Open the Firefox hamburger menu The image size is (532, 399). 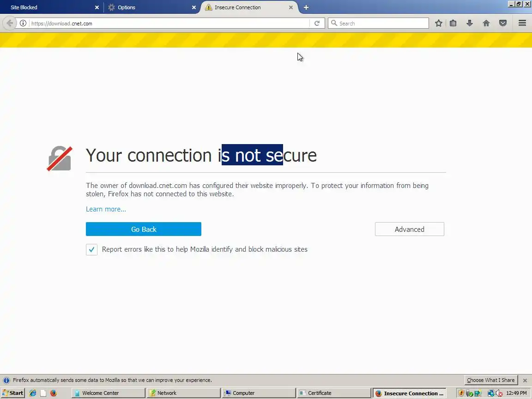(522, 23)
